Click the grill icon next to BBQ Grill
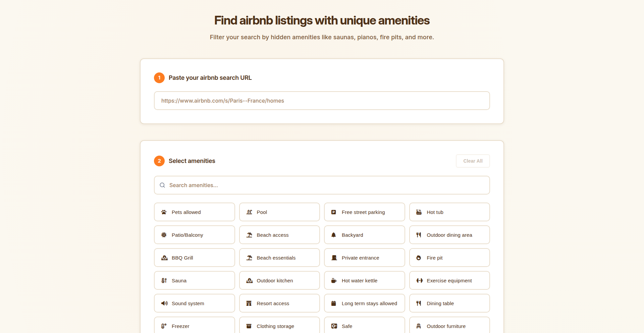This screenshot has height=333, width=644. [x=164, y=258]
